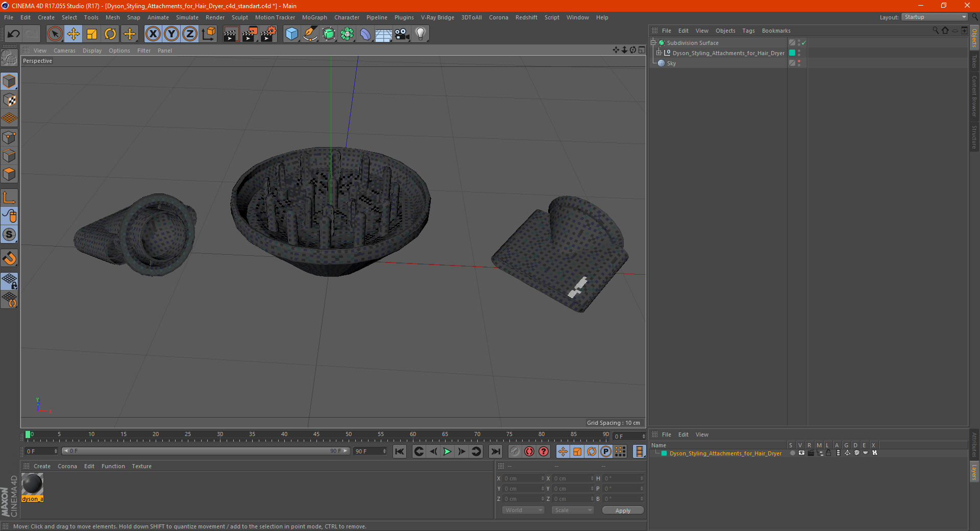Open viewport Cameras menu
This screenshot has height=531, width=980.
(x=64, y=51)
